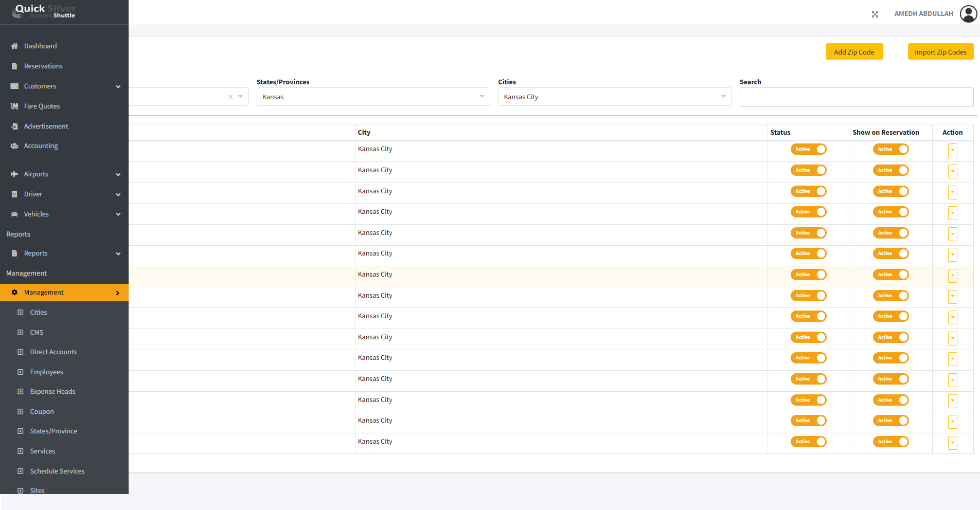
Task: Open the States/Provinces Kansas dropdown
Action: pyautogui.click(x=373, y=97)
